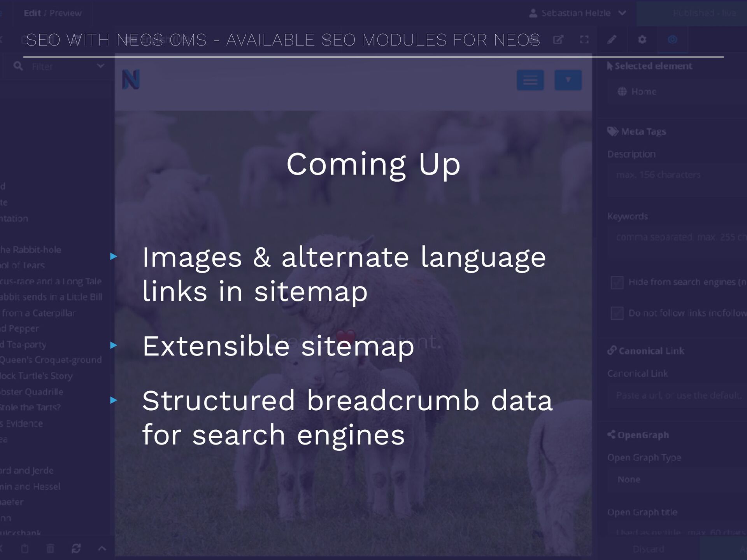Image resolution: width=747 pixels, height=560 pixels.
Task: Switch to Edit mode
Action: click(32, 13)
